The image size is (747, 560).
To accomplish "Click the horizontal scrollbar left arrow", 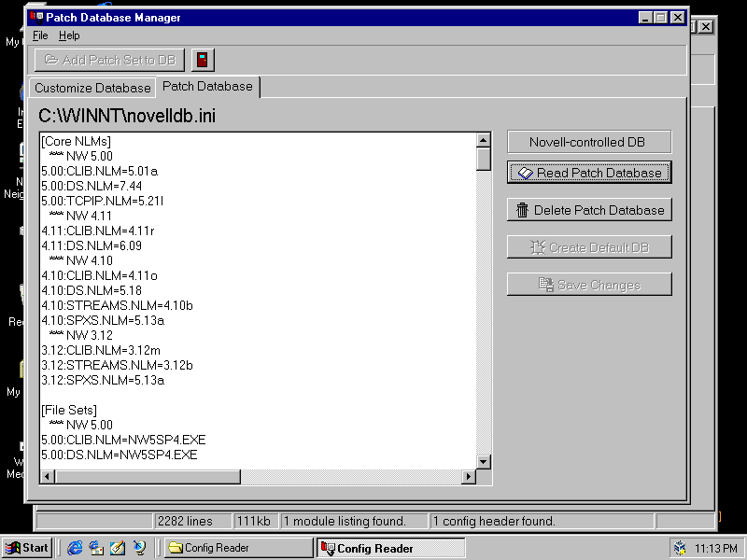I will [x=48, y=477].
